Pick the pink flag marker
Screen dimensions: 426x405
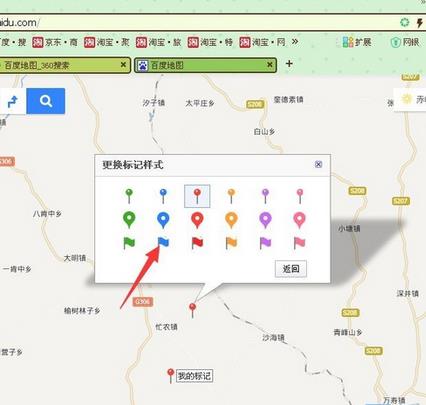tap(300, 243)
